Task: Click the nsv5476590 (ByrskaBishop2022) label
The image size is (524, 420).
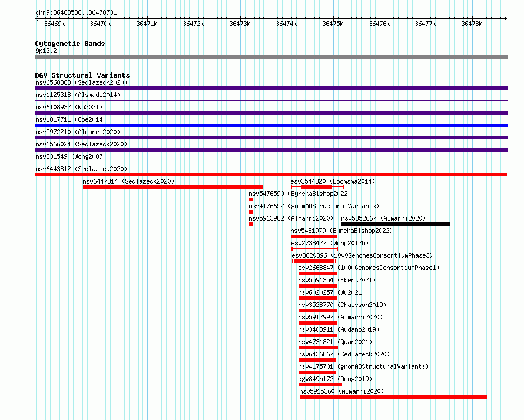Action: 300,194
